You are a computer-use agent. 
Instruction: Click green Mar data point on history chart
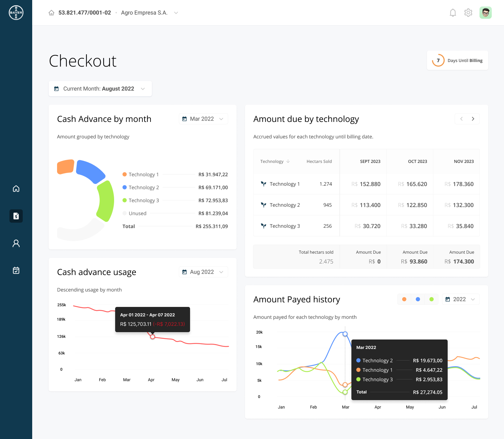coord(345,392)
